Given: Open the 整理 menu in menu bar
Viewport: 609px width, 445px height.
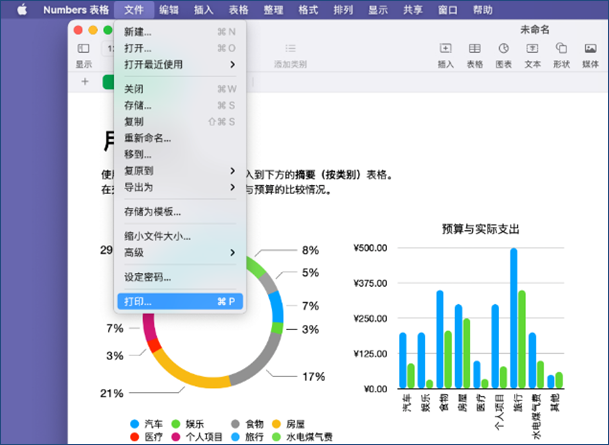Looking at the screenshot, I should [x=273, y=10].
